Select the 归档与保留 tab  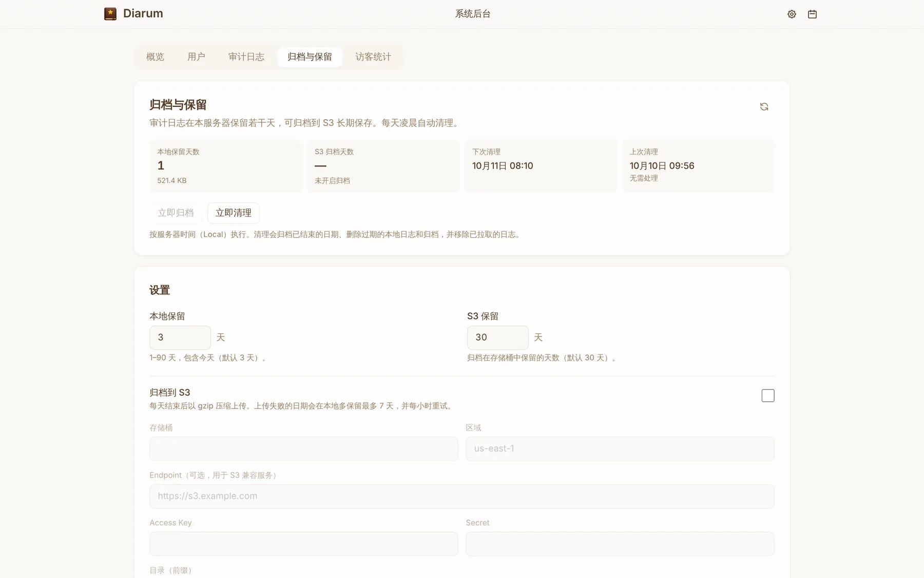310,57
